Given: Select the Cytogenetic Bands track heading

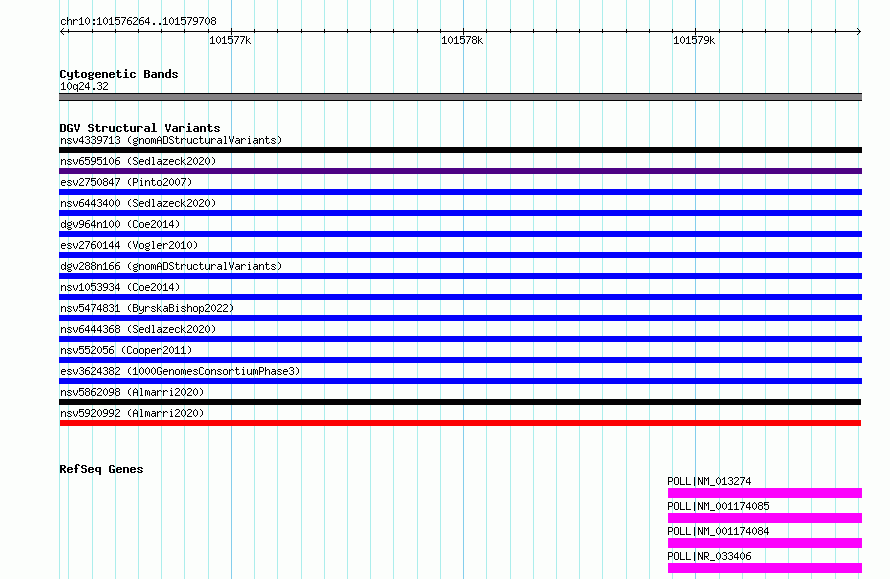Looking at the screenshot, I should [x=119, y=74].
